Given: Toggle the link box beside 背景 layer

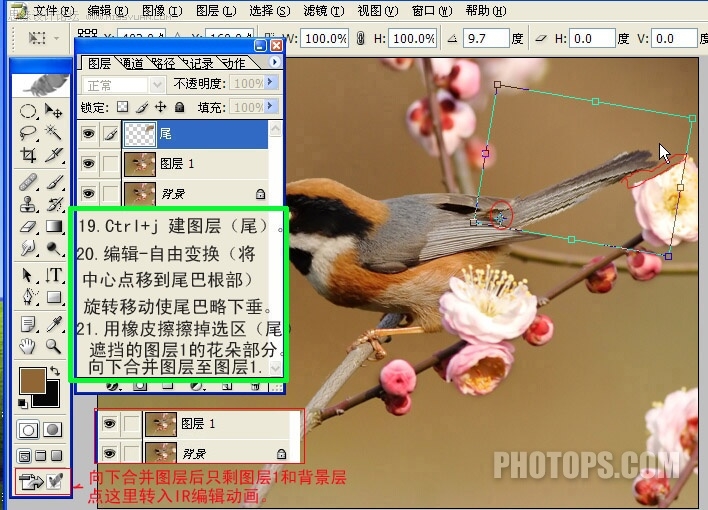Looking at the screenshot, I should [110, 193].
